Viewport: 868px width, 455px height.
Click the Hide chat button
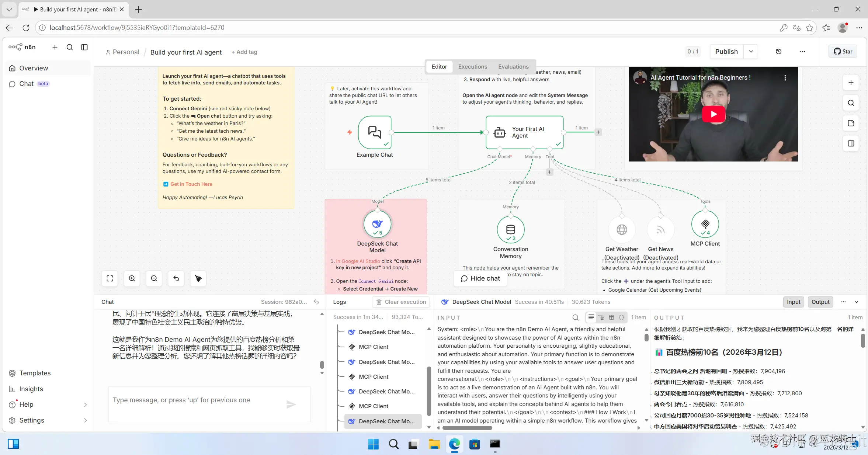click(x=480, y=278)
